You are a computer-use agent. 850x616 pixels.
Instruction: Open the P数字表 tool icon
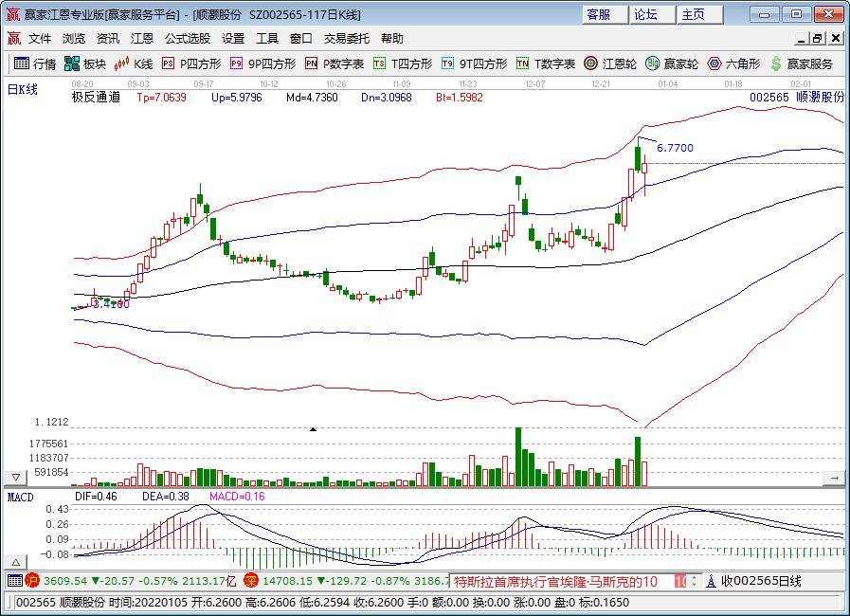tap(311, 63)
